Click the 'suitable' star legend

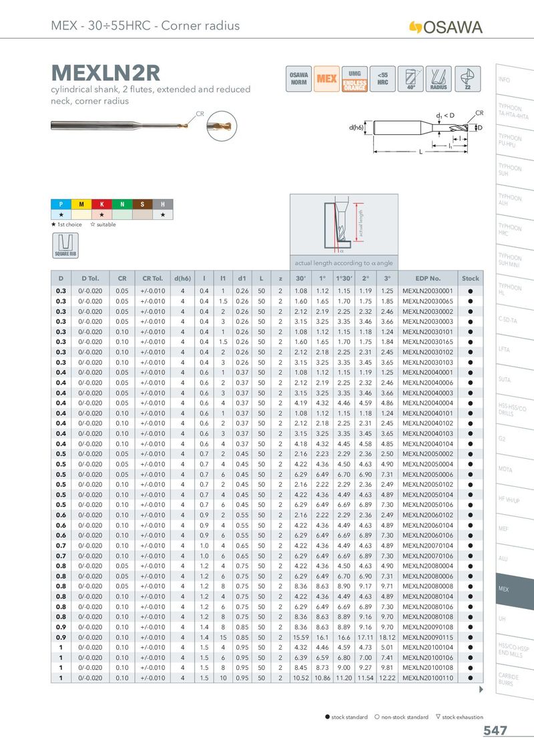tap(103, 224)
